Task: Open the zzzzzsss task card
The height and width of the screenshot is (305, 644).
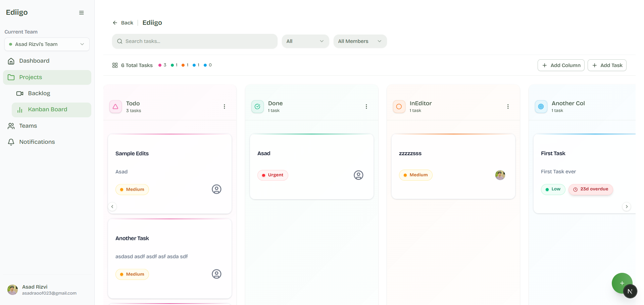Action: coord(453,166)
